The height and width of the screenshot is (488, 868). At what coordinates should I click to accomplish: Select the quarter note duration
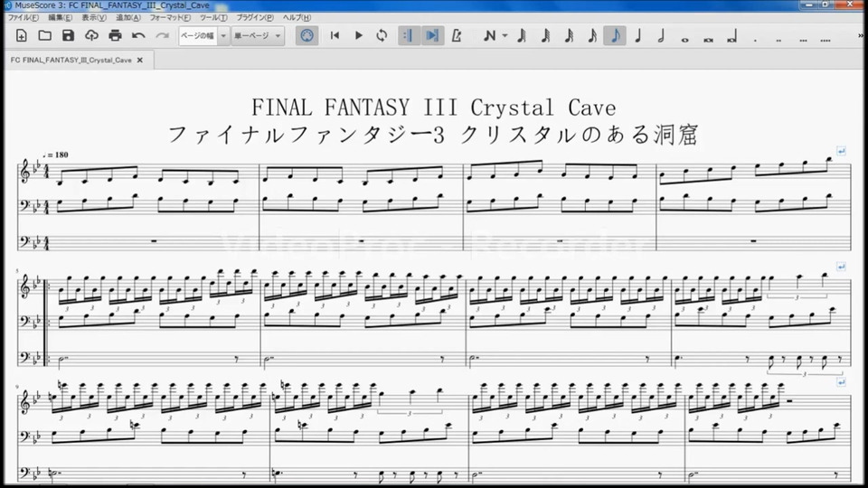(x=638, y=36)
